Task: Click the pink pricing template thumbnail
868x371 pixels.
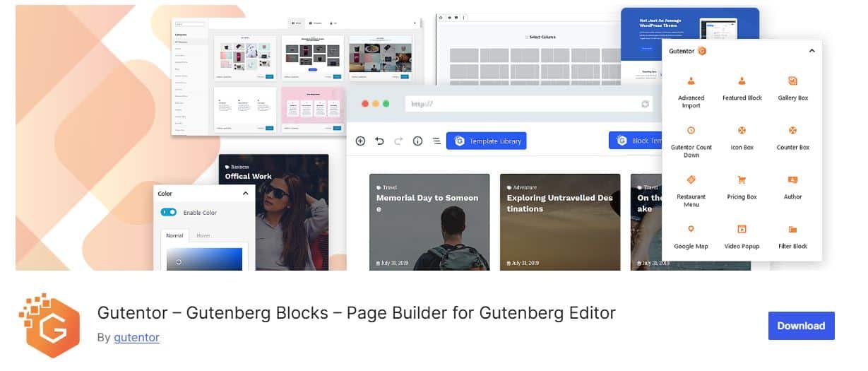Action: pyautogui.click(x=313, y=106)
